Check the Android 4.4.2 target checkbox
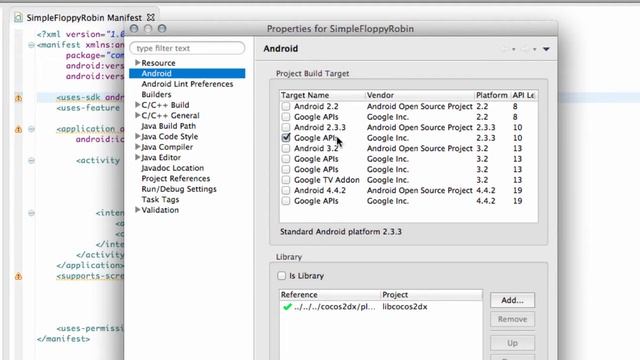The height and width of the screenshot is (360, 640). coord(286,190)
